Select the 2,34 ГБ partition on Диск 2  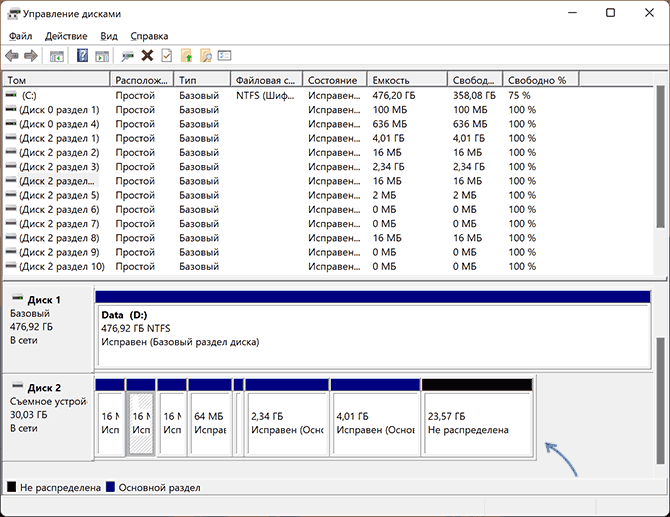[x=287, y=417]
